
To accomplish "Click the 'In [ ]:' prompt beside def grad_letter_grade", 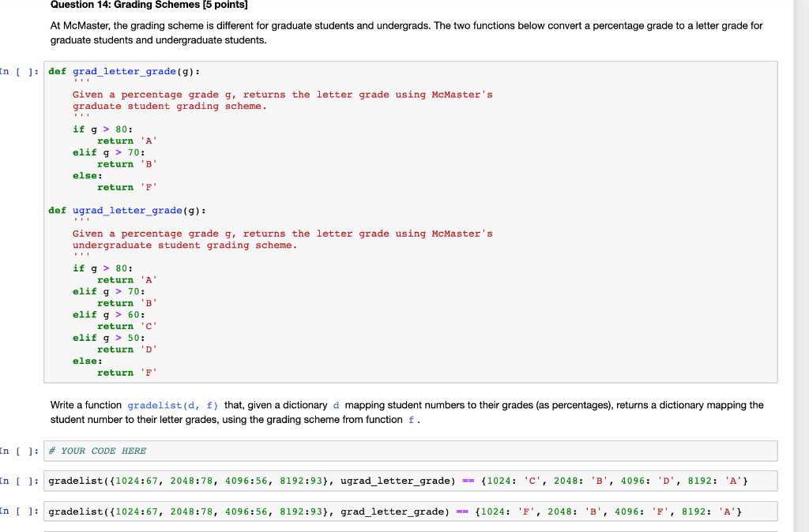I will pos(20,72).
